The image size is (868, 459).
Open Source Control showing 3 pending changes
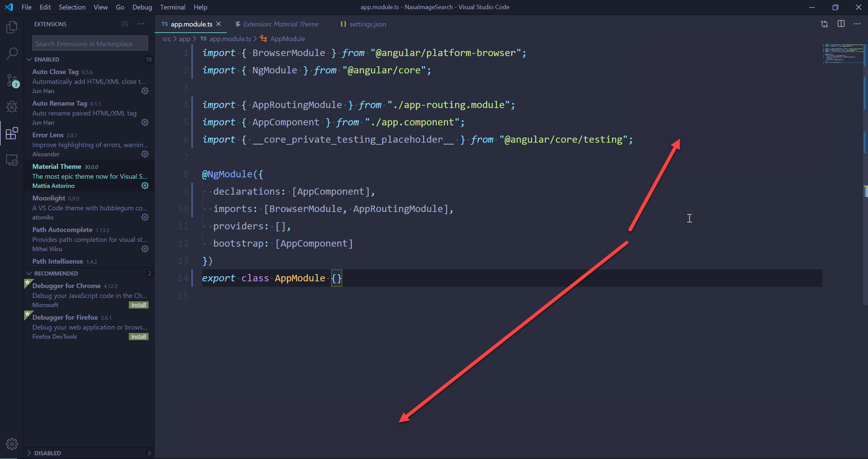point(12,80)
